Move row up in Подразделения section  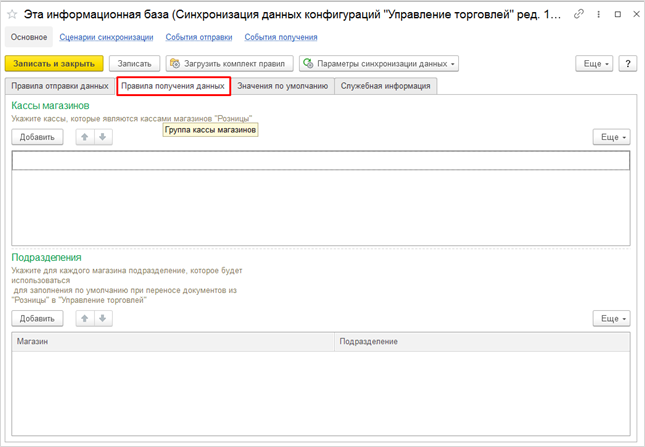[85, 318]
